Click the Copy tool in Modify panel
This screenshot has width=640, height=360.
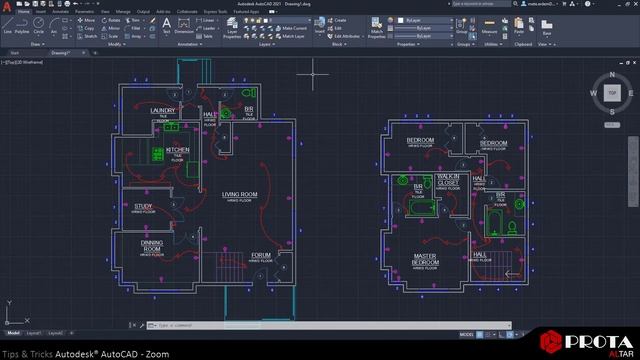86,28
